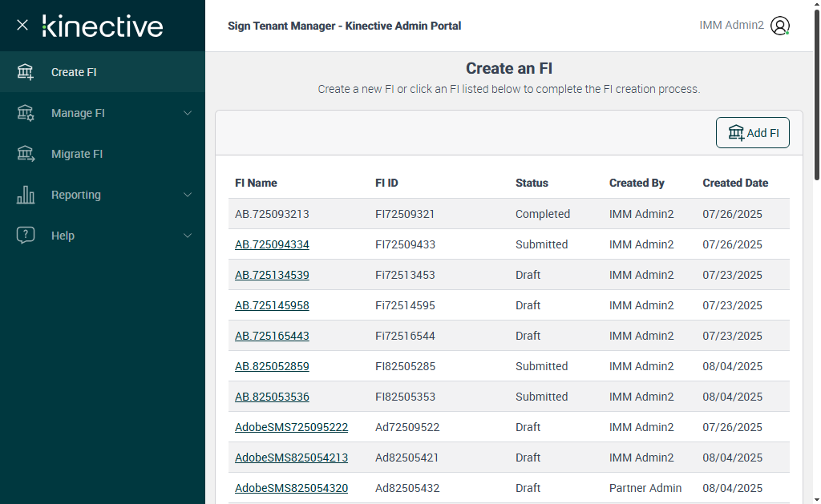The image size is (821, 504).
Task: Expand the Manage FI chevron
Action: point(188,113)
